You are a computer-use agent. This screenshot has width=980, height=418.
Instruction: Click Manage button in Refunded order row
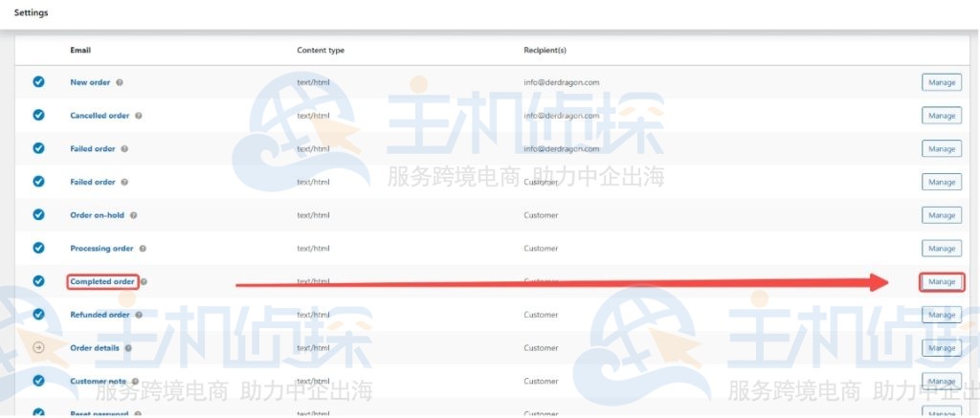click(x=942, y=315)
